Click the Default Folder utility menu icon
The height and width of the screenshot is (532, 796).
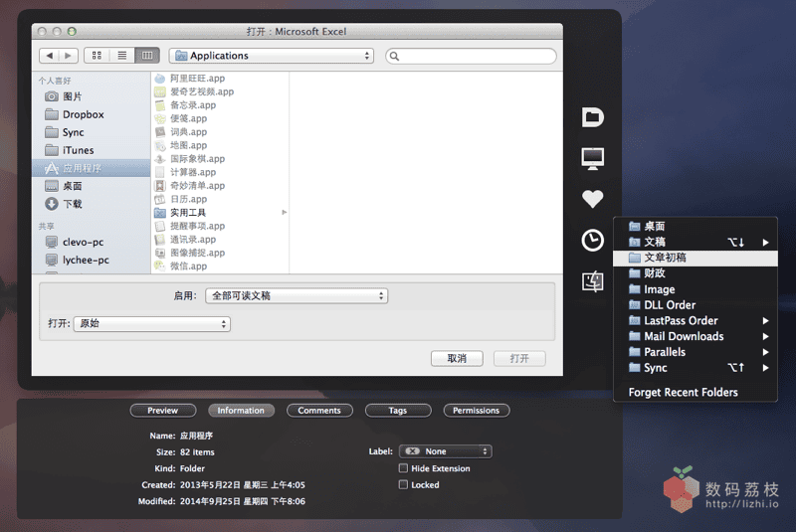(592, 117)
